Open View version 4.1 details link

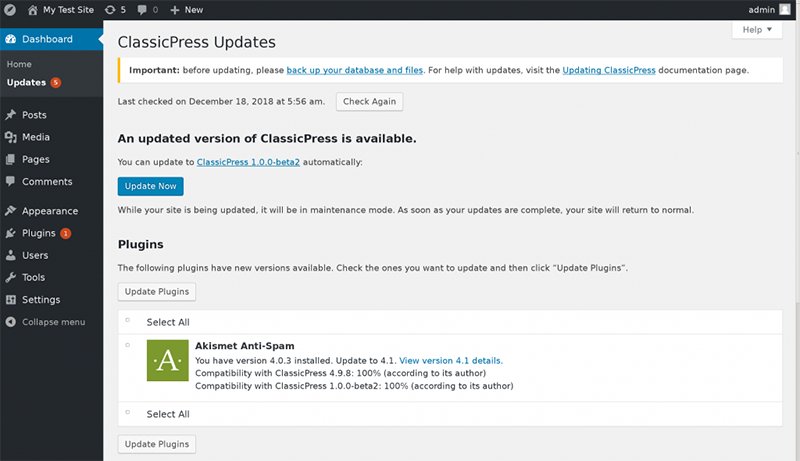pos(451,361)
